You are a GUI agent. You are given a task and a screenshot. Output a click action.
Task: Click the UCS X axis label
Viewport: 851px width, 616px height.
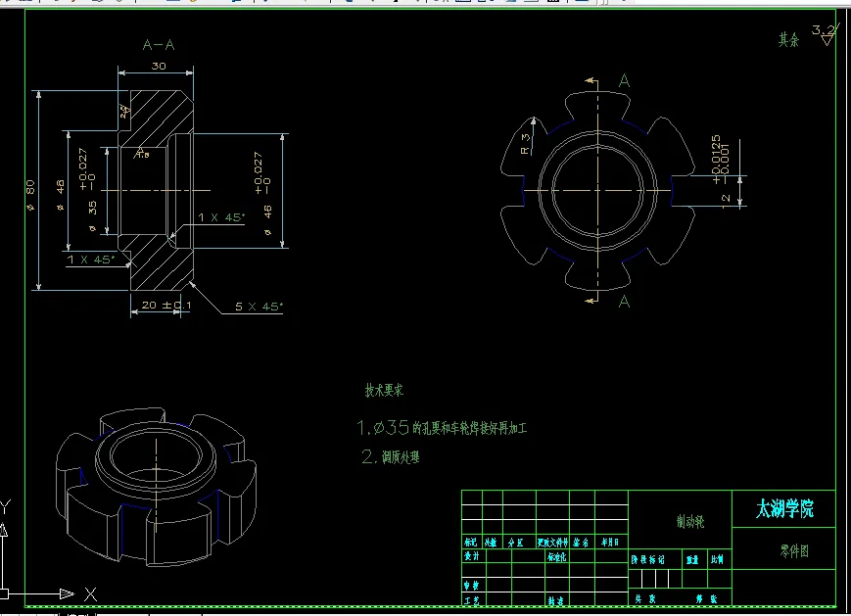91,594
